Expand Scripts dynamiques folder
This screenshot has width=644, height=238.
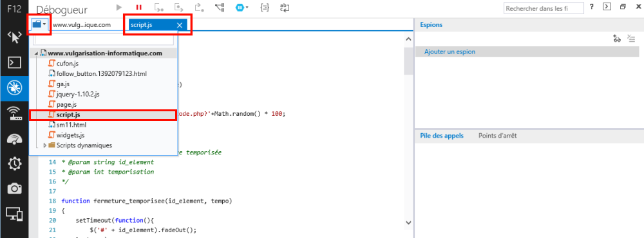(45, 145)
